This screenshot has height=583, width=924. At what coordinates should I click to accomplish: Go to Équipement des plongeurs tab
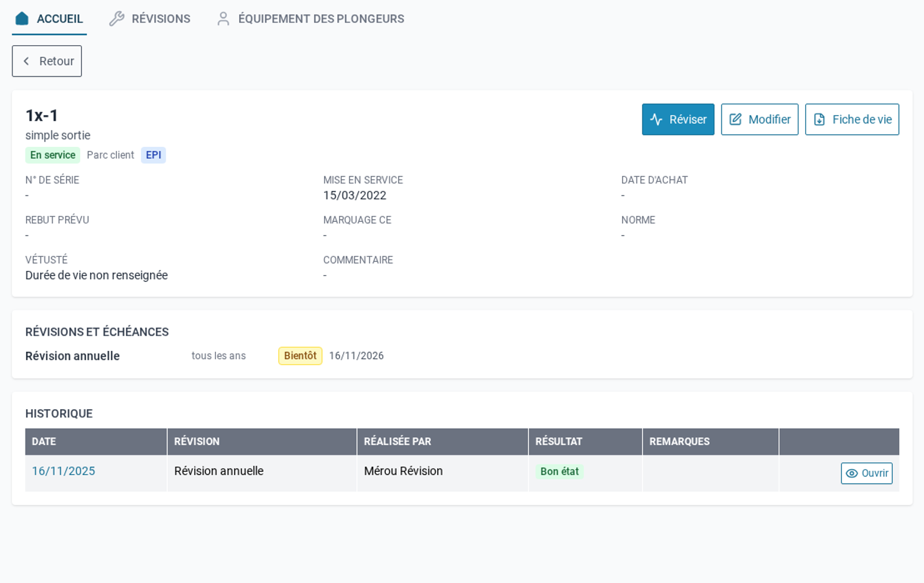coord(310,18)
